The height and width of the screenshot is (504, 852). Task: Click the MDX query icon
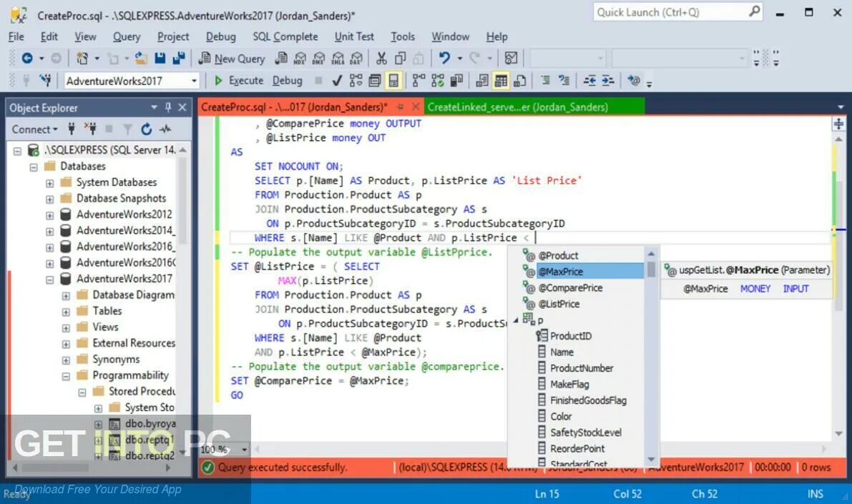tap(300, 58)
